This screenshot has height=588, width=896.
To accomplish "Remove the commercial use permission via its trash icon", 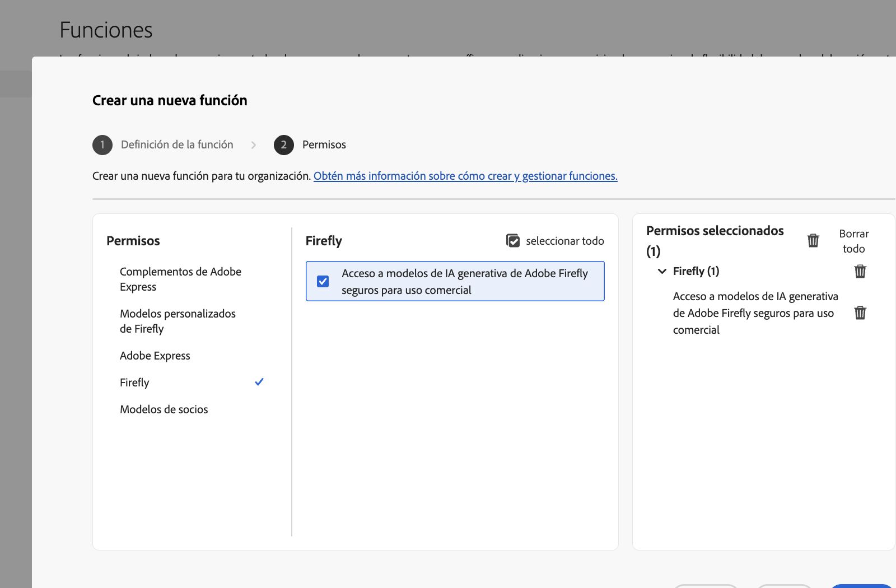I will (x=860, y=313).
